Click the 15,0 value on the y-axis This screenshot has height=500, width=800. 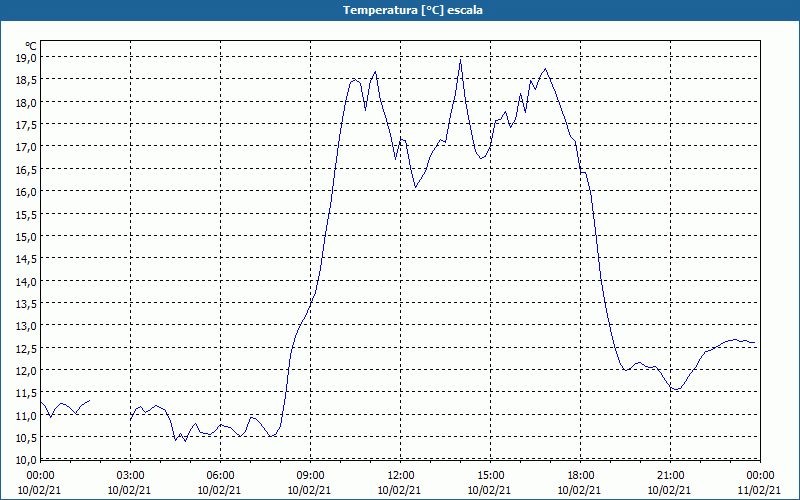click(26, 237)
